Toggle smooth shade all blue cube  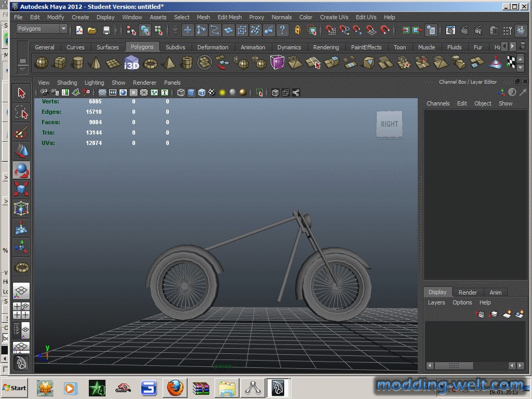(191, 92)
